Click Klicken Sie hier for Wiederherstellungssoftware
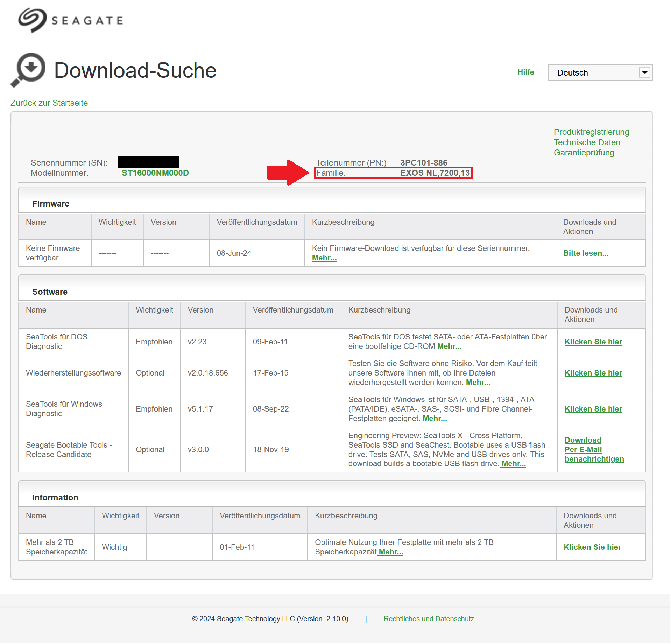This screenshot has width=671, height=644. pos(593,373)
